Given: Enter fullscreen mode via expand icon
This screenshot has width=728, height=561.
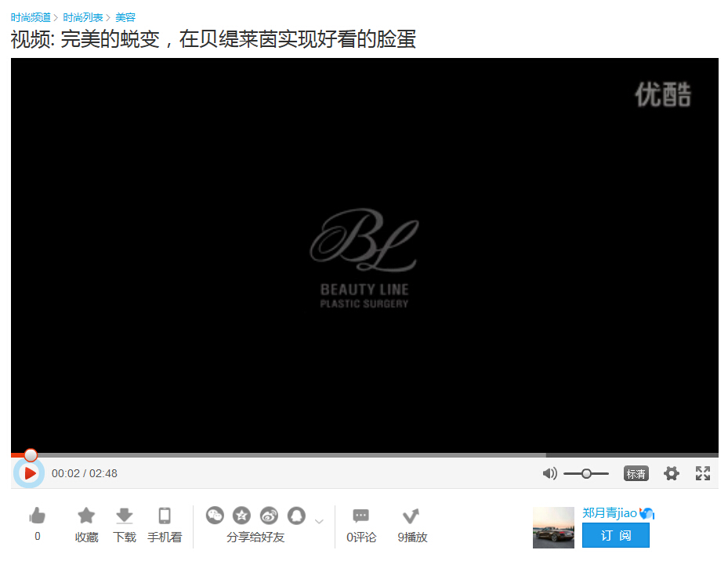Looking at the screenshot, I should point(702,474).
